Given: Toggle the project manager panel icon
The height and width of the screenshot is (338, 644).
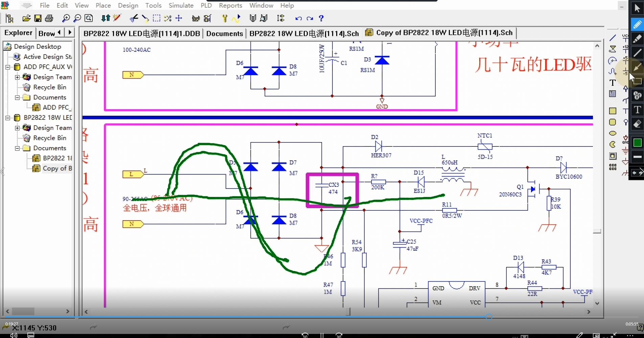Looking at the screenshot, I should [x=10, y=18].
